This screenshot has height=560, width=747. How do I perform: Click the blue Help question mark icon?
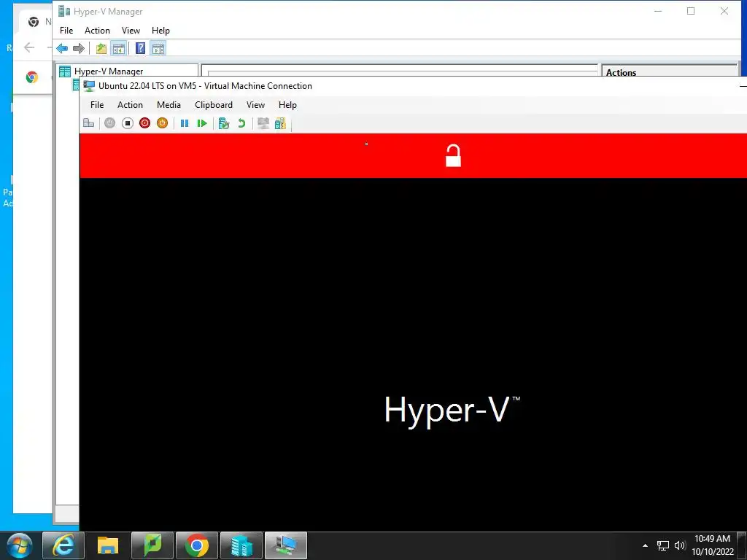click(x=141, y=48)
